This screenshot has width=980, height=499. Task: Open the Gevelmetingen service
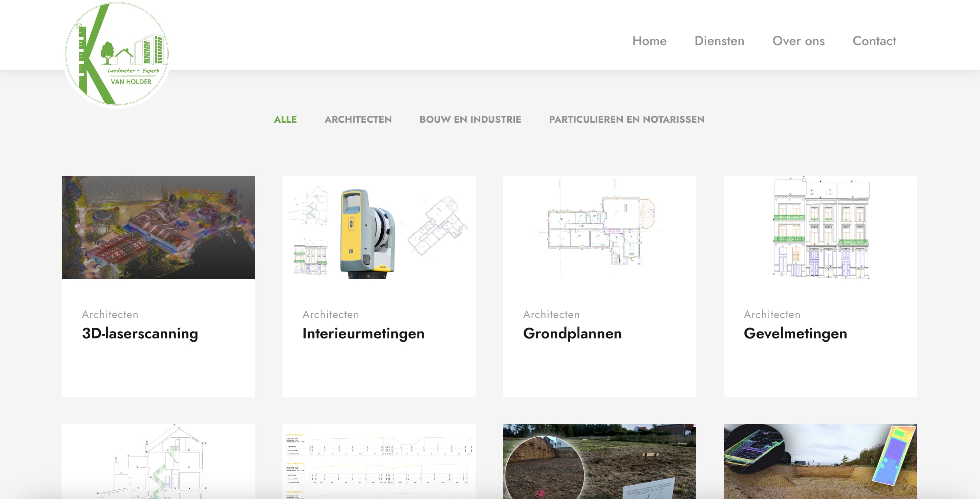click(x=796, y=334)
